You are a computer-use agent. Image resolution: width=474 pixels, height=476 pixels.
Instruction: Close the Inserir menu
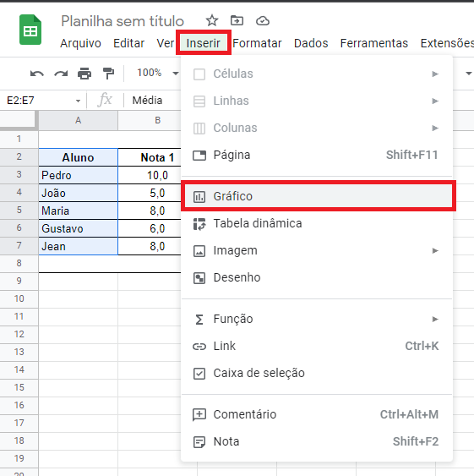click(204, 43)
